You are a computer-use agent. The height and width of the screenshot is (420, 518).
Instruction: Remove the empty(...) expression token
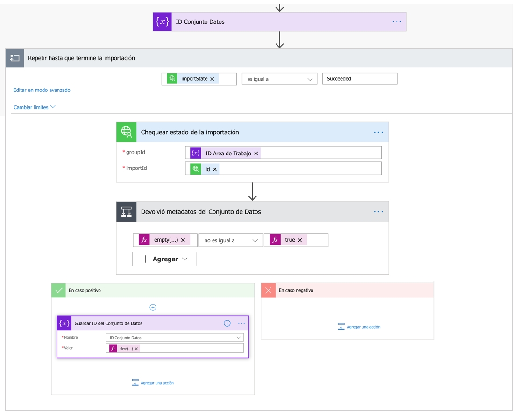[183, 240]
